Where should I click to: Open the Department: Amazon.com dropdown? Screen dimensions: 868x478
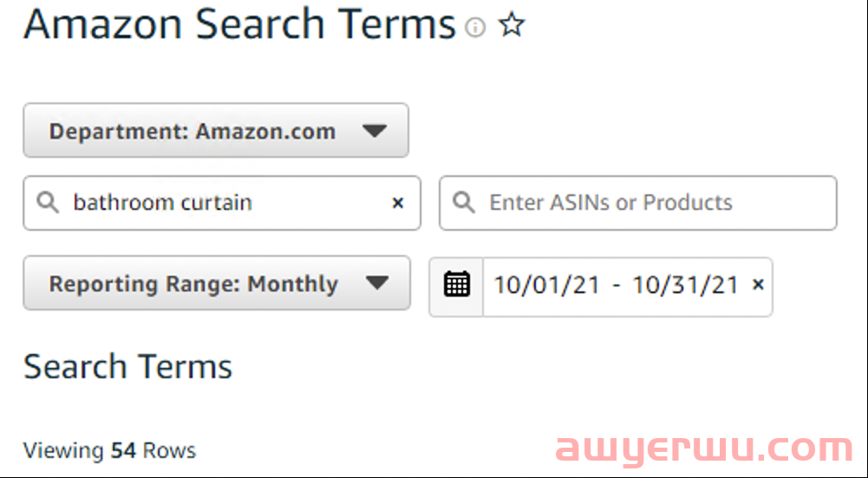(216, 131)
